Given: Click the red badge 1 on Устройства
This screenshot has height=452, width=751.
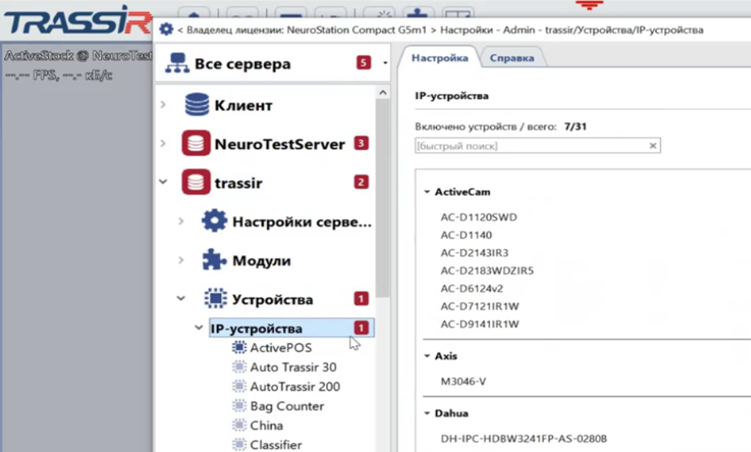Looking at the screenshot, I should click(x=361, y=299).
